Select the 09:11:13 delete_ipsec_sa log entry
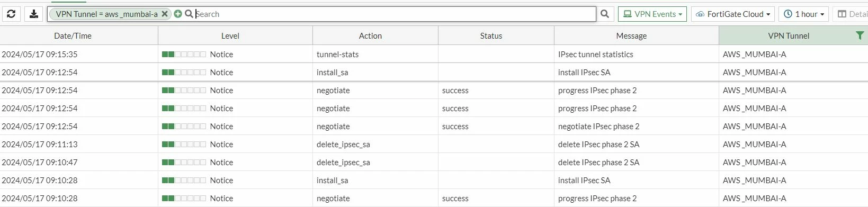The image size is (868, 207). click(x=434, y=144)
